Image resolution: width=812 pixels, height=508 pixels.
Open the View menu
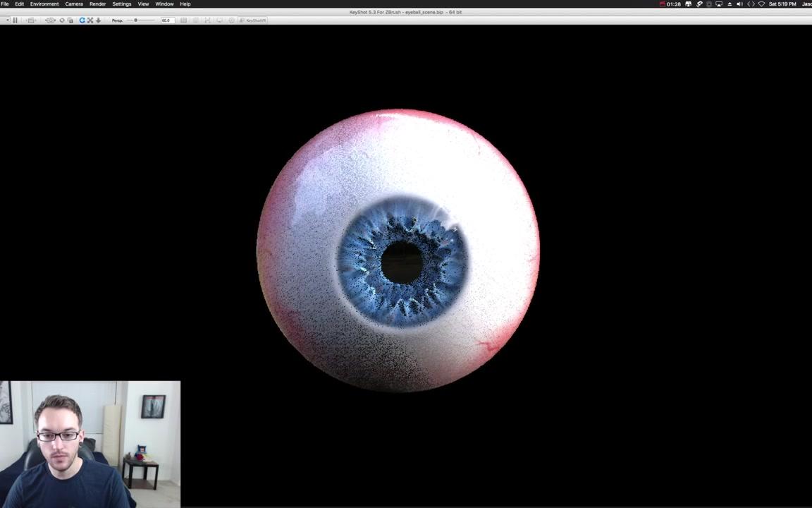(143, 4)
